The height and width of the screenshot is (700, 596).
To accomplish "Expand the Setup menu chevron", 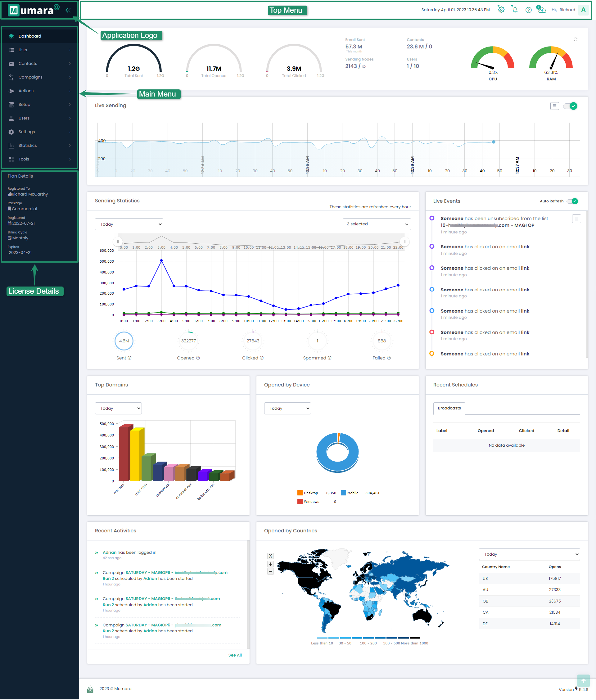I will (x=70, y=105).
